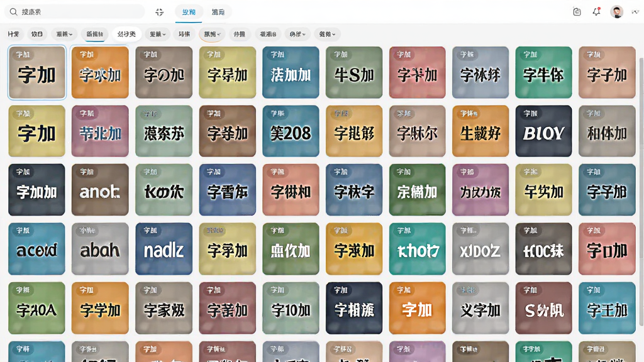Open the 字牛体 green font card

(x=543, y=72)
